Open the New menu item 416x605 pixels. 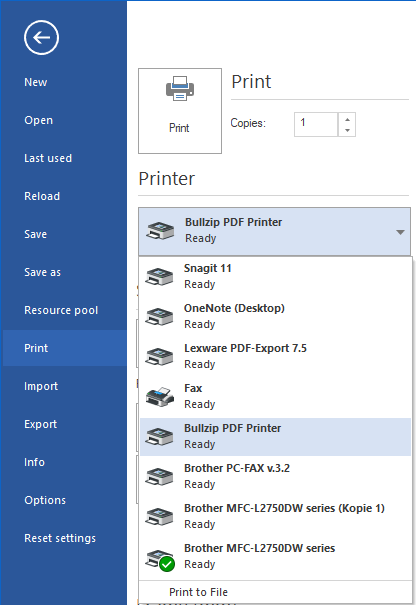click(36, 82)
